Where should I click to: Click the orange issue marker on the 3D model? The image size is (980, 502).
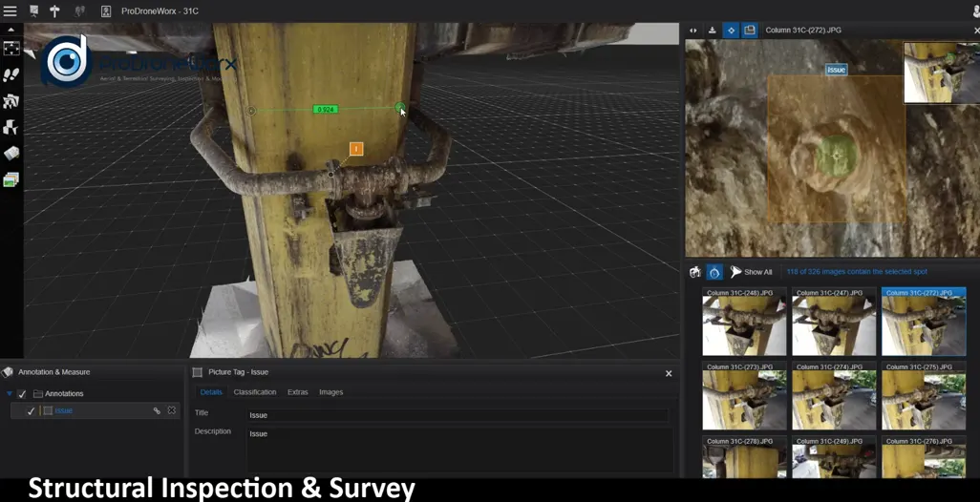[356, 149]
